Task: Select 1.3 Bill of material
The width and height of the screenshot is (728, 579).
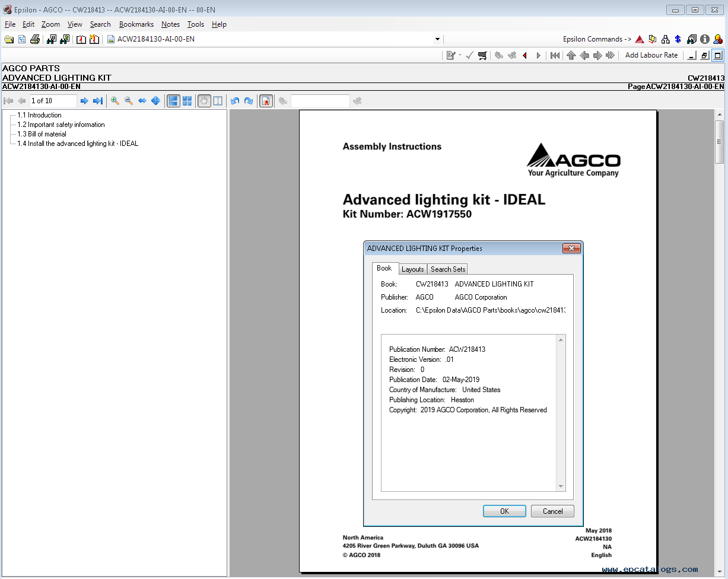Action: click(42, 134)
